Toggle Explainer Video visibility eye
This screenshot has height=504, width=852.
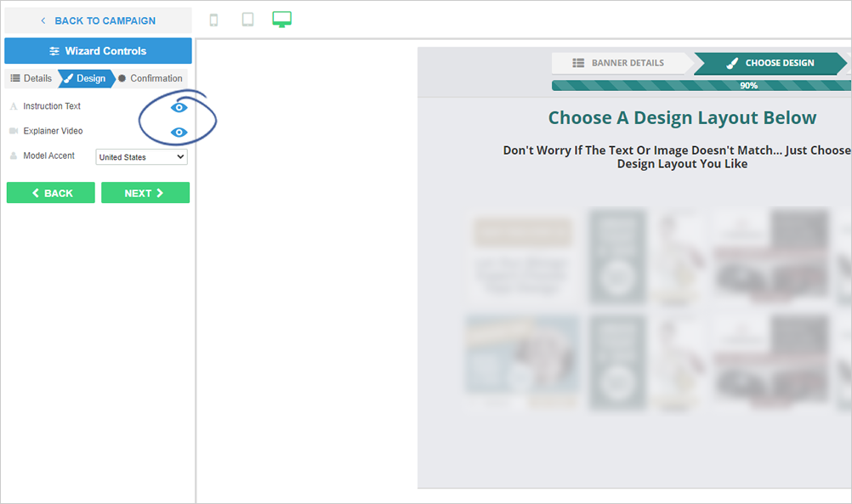pos(179,133)
